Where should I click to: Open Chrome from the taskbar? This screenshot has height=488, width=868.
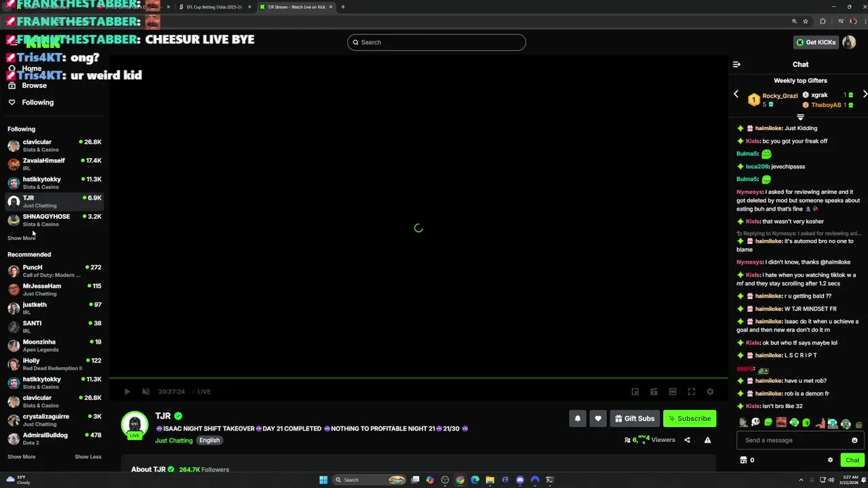pos(460,480)
